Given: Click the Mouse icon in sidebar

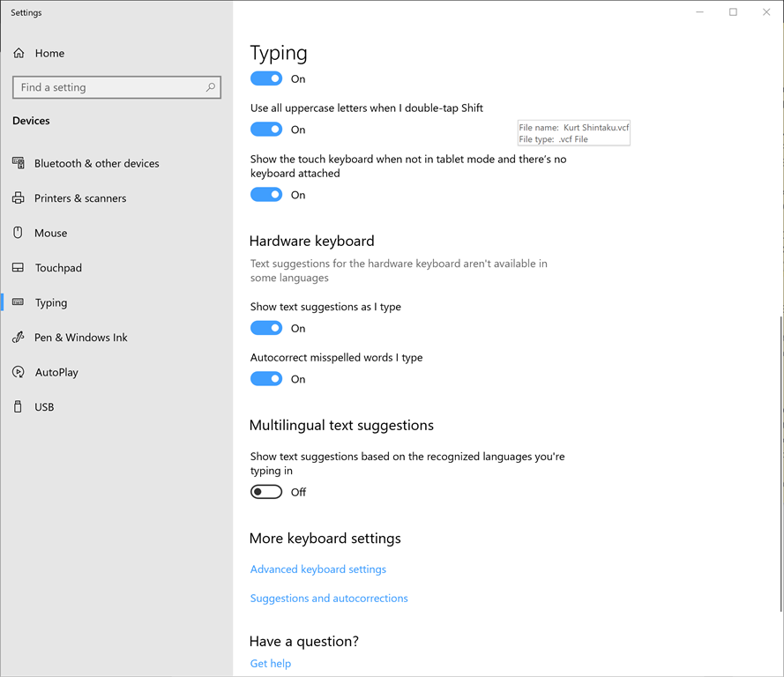Looking at the screenshot, I should [x=19, y=233].
